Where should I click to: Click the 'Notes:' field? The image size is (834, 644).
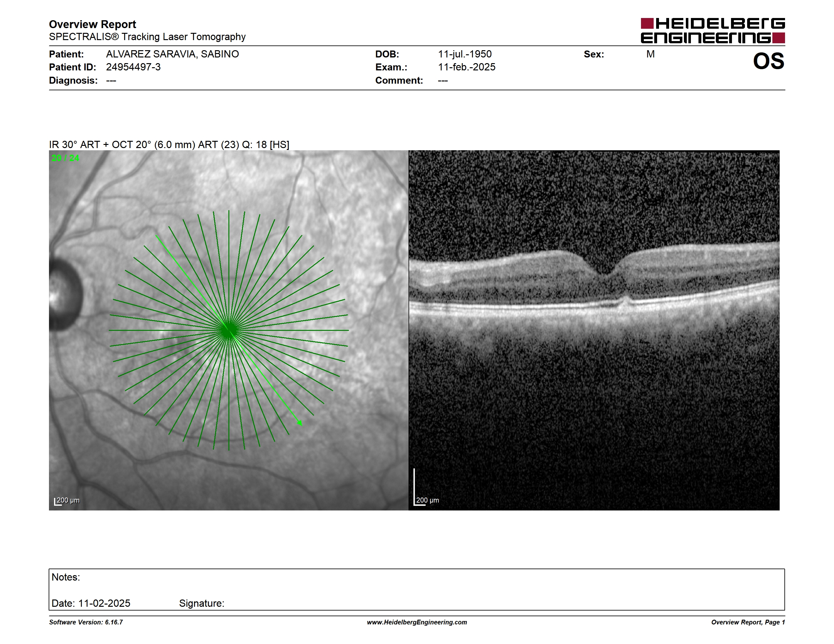click(x=66, y=577)
